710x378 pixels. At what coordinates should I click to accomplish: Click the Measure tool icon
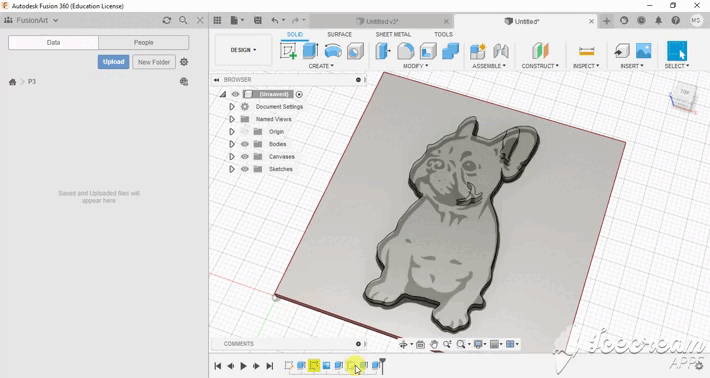point(586,51)
